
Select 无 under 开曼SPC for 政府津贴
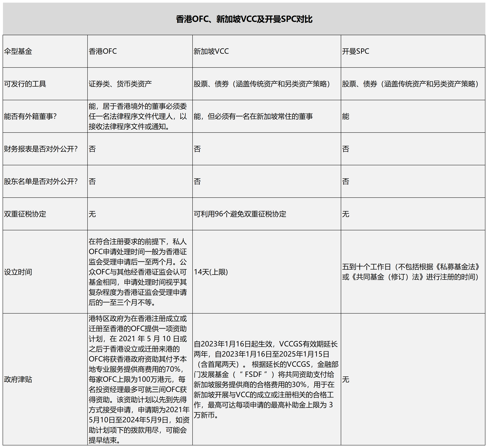413,379
